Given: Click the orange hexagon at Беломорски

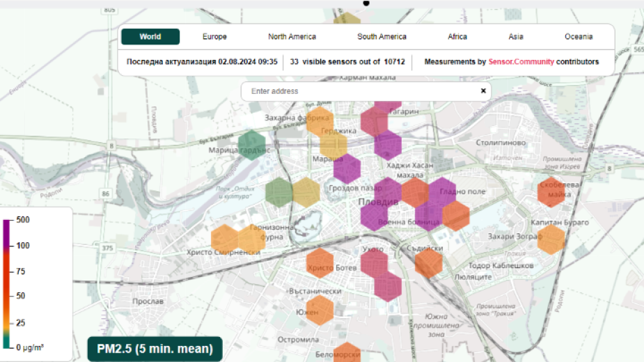Looking at the screenshot, I should [x=347, y=354].
